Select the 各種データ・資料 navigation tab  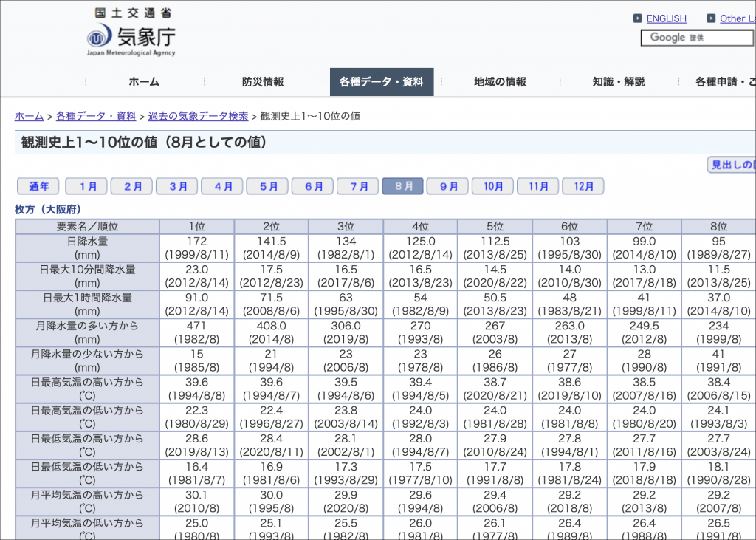[x=382, y=82]
